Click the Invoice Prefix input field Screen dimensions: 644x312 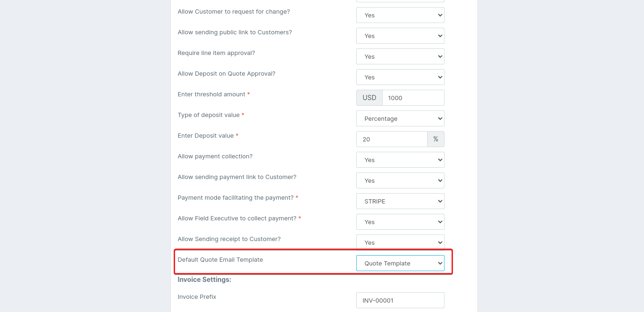coord(400,300)
